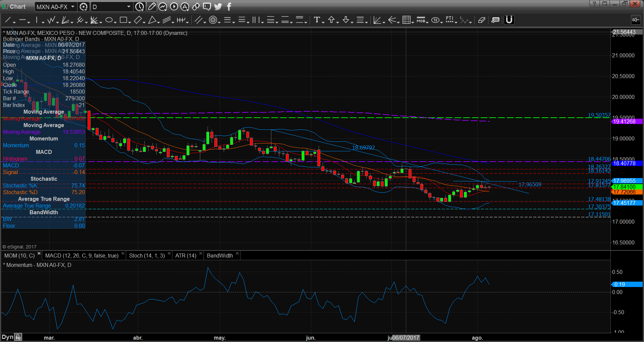Expand the trend line tool options arrow
Screen dimensions: 644x342
pos(14,22)
